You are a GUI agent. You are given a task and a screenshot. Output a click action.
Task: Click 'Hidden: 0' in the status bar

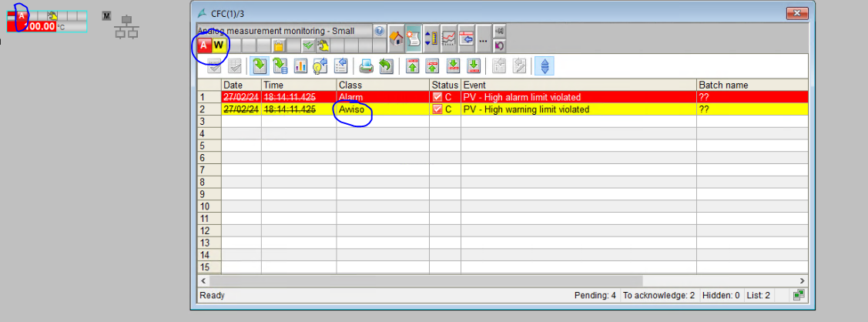(721, 296)
